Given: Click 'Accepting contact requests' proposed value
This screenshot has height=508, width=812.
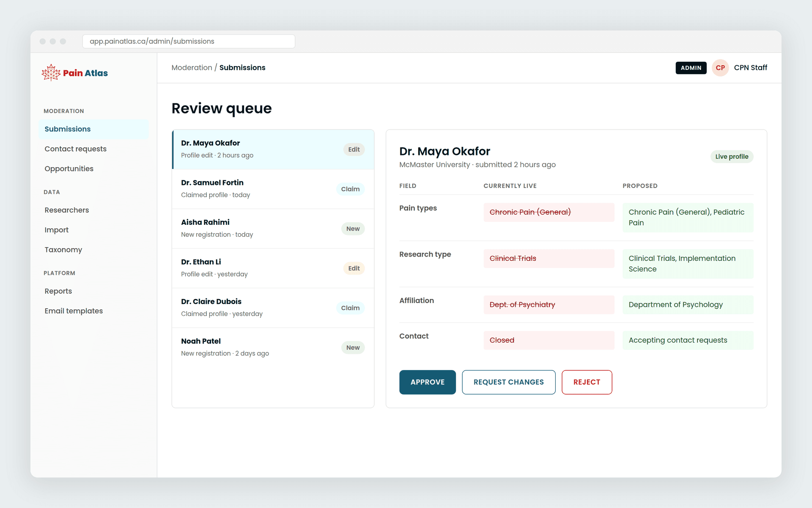Looking at the screenshot, I should click(x=688, y=340).
